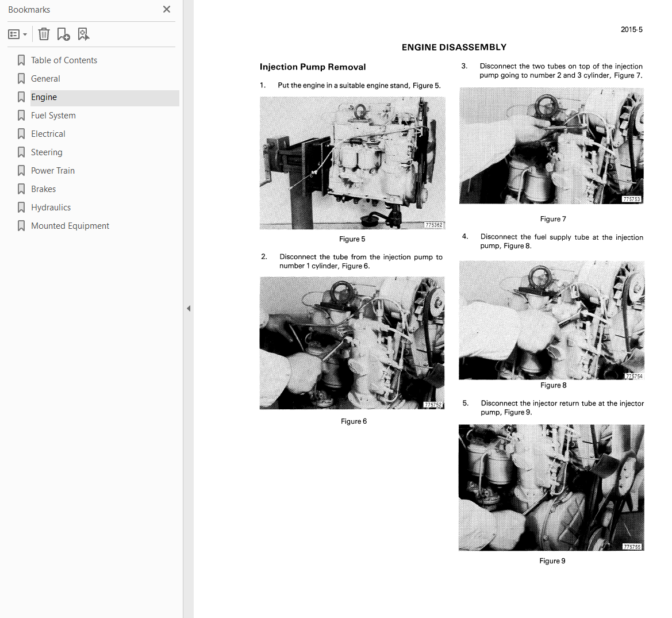Click the bookmark icon beside Power Train
672x618 pixels.
(x=21, y=171)
